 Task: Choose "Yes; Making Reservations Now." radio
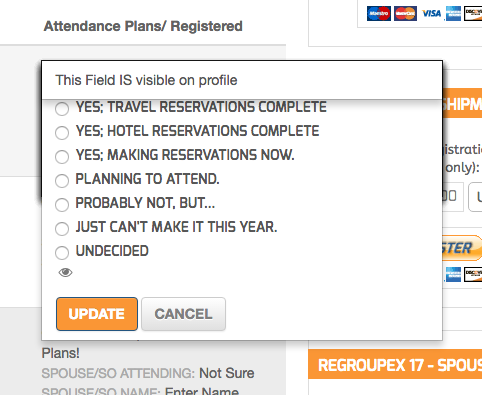tap(62, 157)
